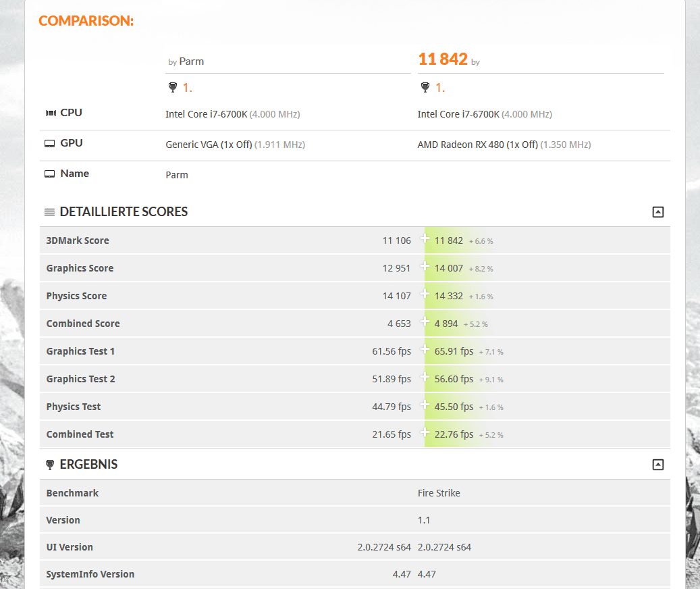
Task: Click the plus icon in Graphics Test 1 row
Action: click(425, 350)
